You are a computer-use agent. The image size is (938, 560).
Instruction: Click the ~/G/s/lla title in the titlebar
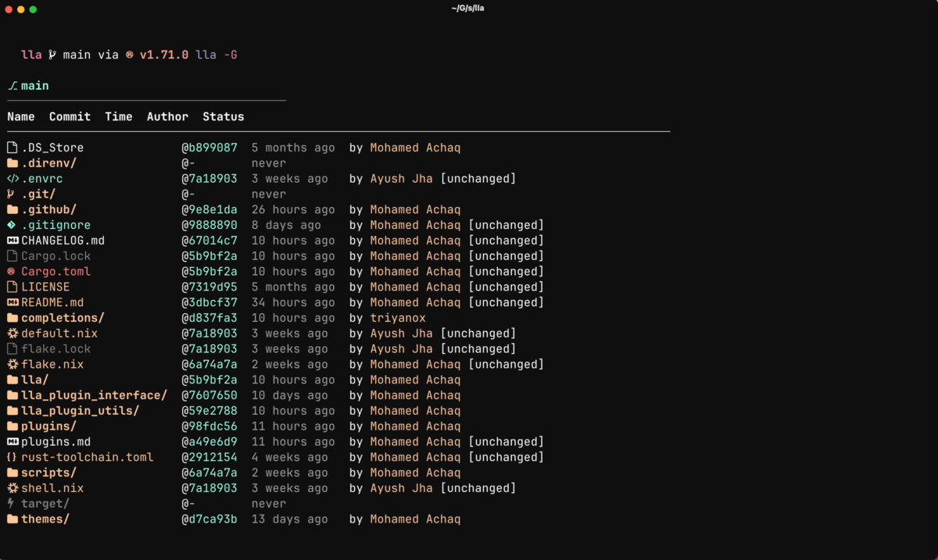click(x=467, y=8)
